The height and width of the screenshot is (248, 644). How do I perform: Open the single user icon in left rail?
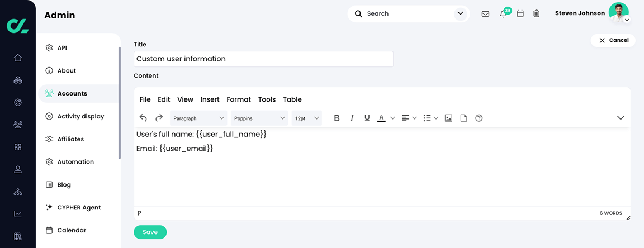point(18,169)
